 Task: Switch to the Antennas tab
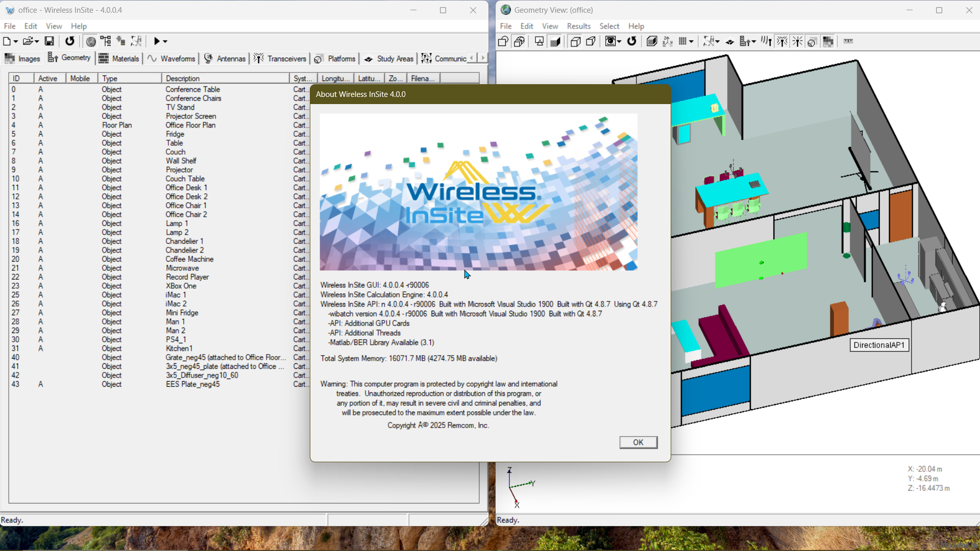coord(225,59)
